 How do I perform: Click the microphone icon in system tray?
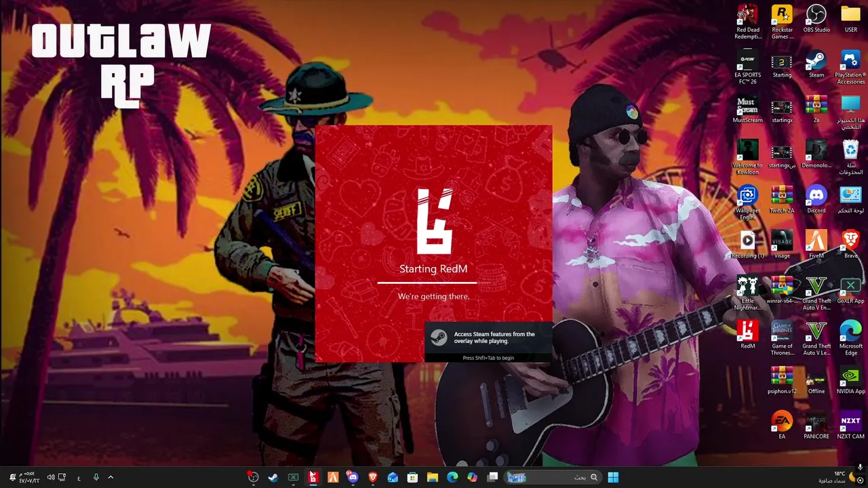click(96, 477)
